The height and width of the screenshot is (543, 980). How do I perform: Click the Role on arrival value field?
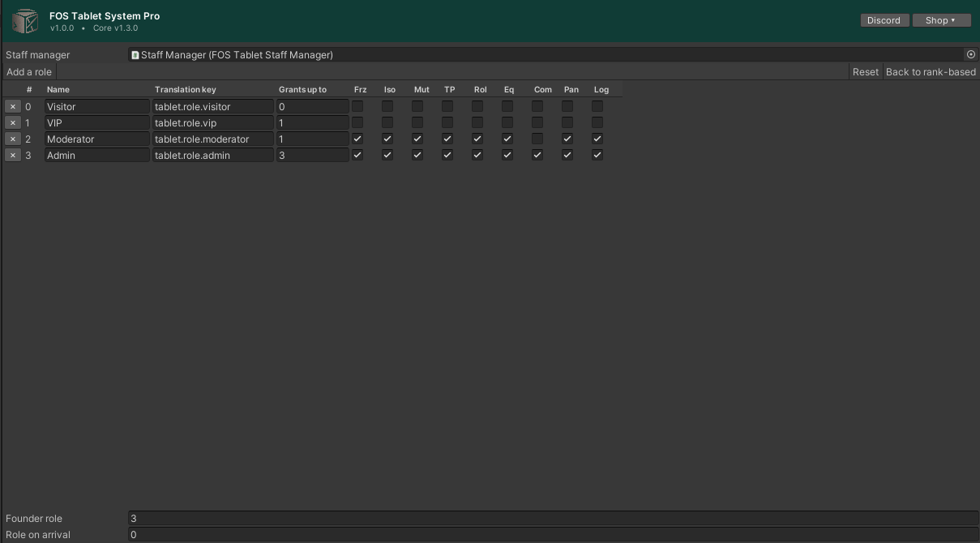point(554,534)
